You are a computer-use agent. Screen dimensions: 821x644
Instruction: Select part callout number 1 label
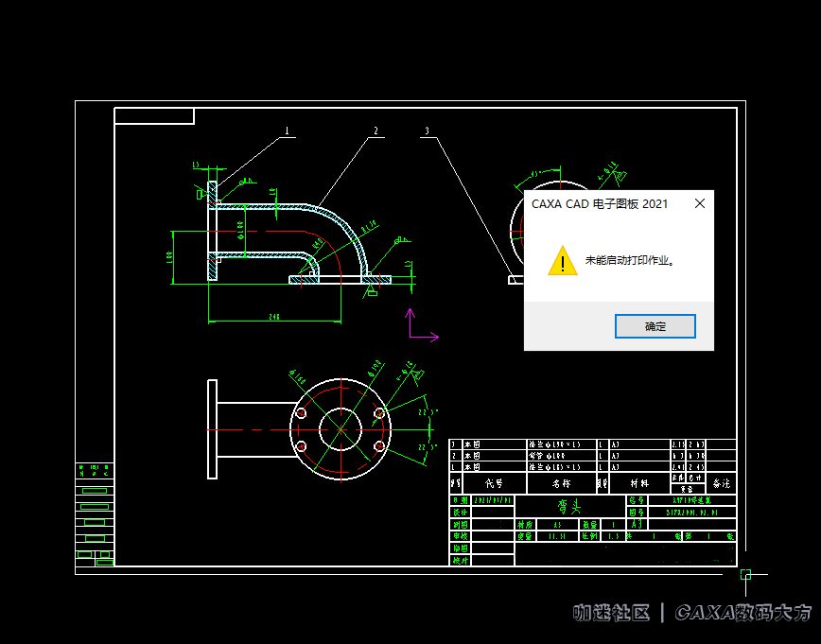click(x=287, y=131)
